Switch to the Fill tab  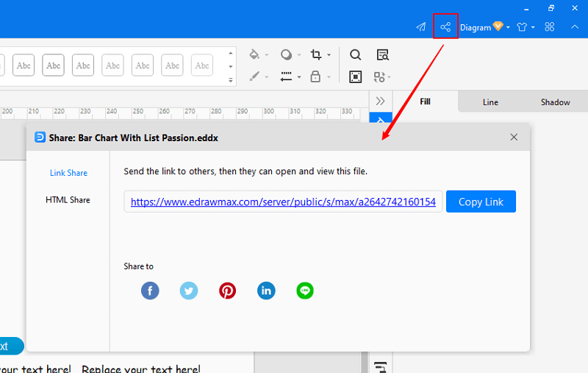pos(425,102)
